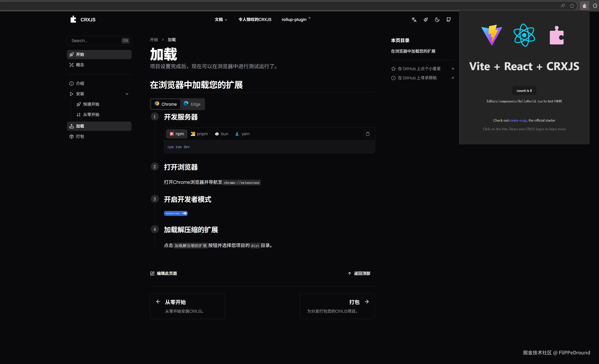Collapse the 安装 sidebar section chevron
599x364 pixels.
[x=127, y=94]
